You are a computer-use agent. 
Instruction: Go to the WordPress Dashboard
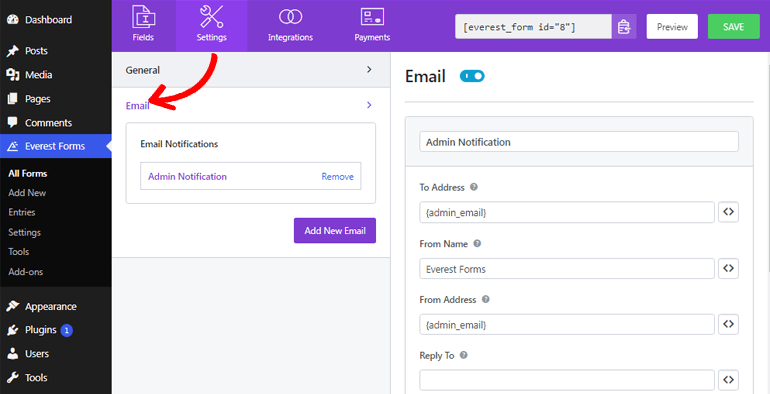49,20
